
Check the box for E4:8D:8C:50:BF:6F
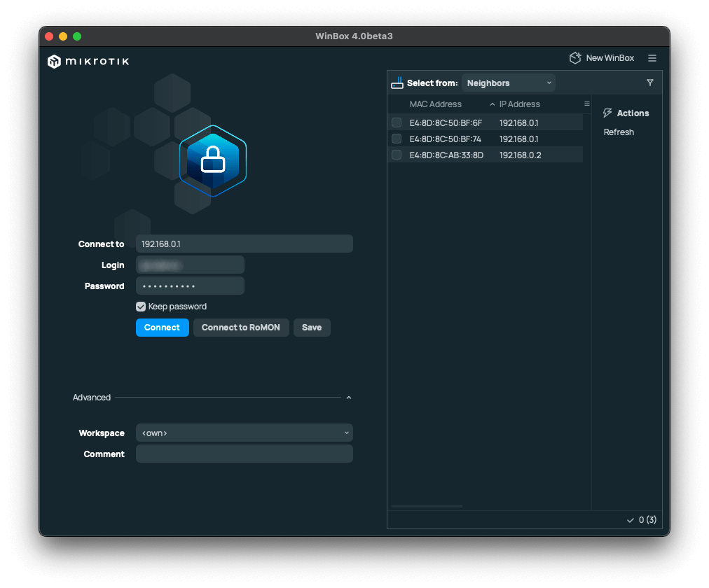(x=397, y=122)
